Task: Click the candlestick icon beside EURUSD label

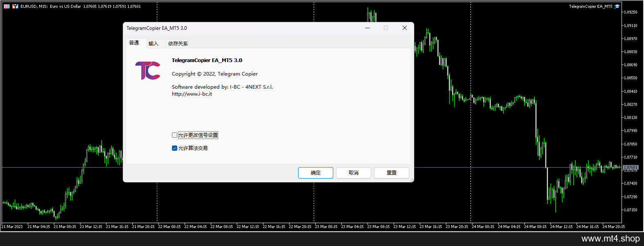Action: (x=15, y=7)
